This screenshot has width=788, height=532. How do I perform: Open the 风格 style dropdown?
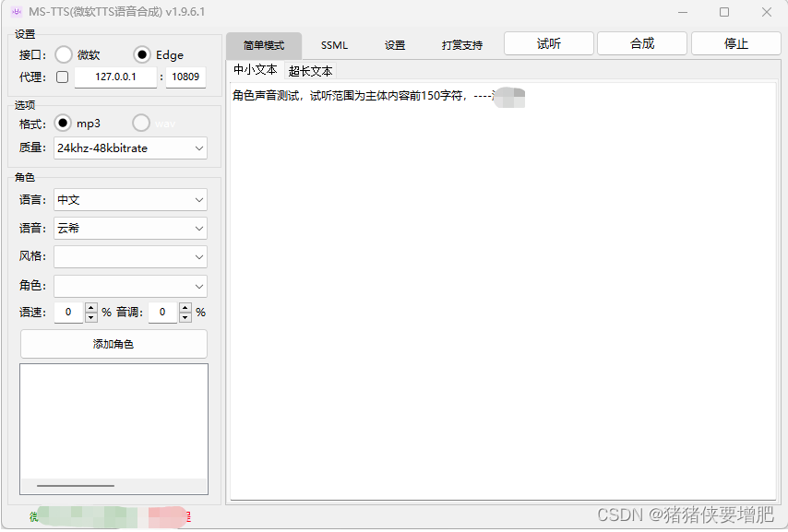click(x=131, y=257)
